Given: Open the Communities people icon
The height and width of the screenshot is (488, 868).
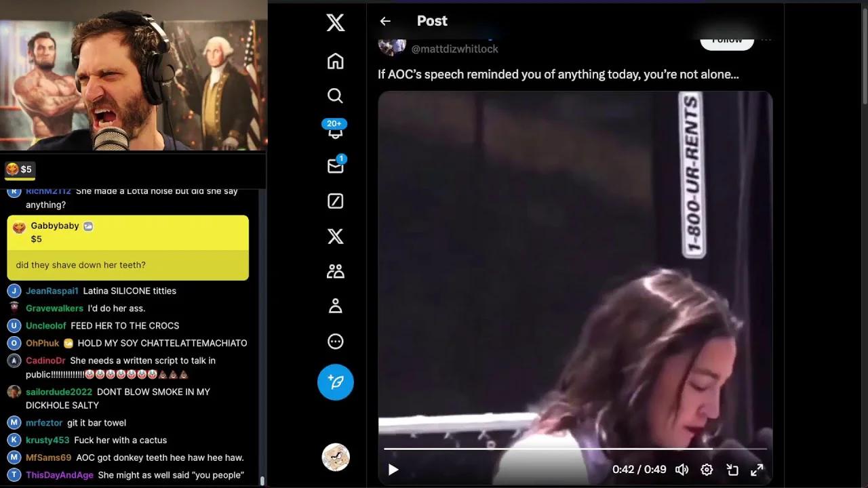Looking at the screenshot, I should coord(336,271).
